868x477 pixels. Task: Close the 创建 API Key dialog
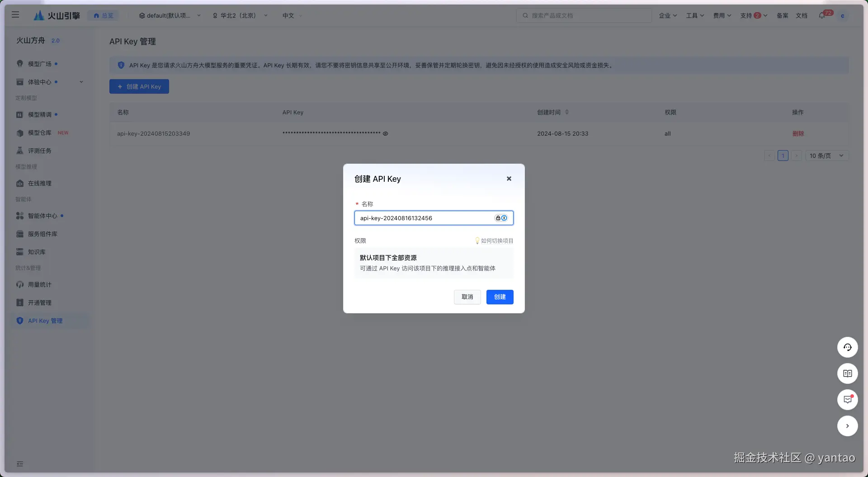tap(509, 179)
